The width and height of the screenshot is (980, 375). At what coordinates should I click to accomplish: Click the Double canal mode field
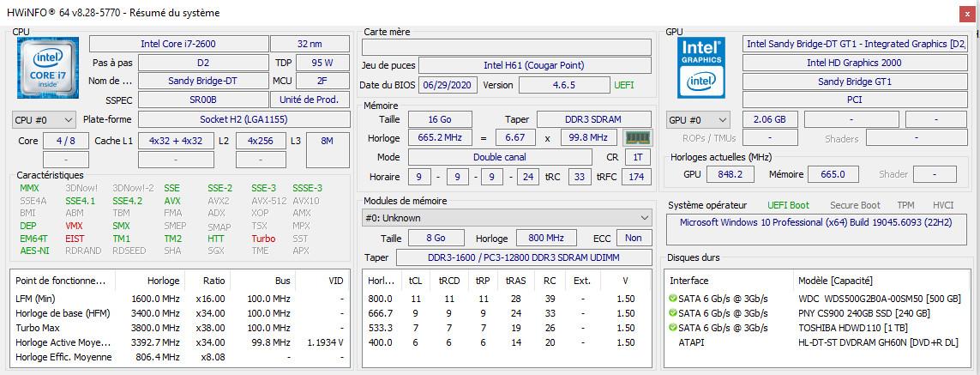tap(499, 156)
